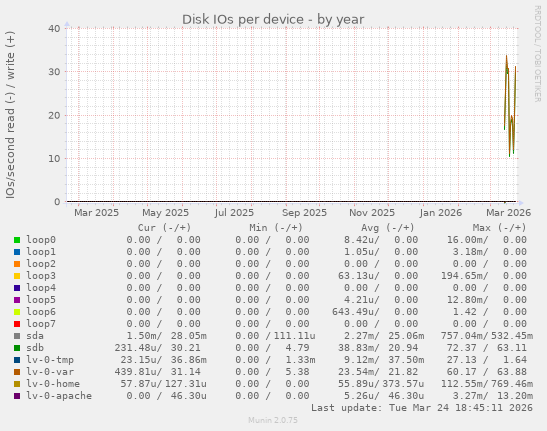Select the 'loop4' legend label
This screenshot has height=431, width=547.
click(x=41, y=288)
